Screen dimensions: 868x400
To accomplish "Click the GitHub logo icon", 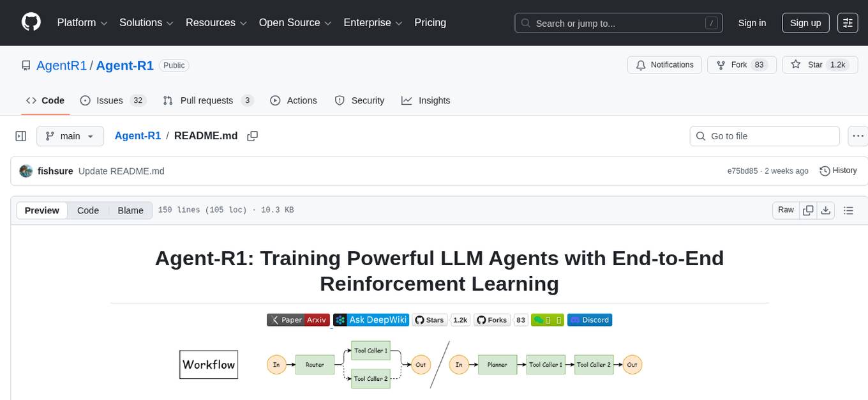I will (31, 22).
